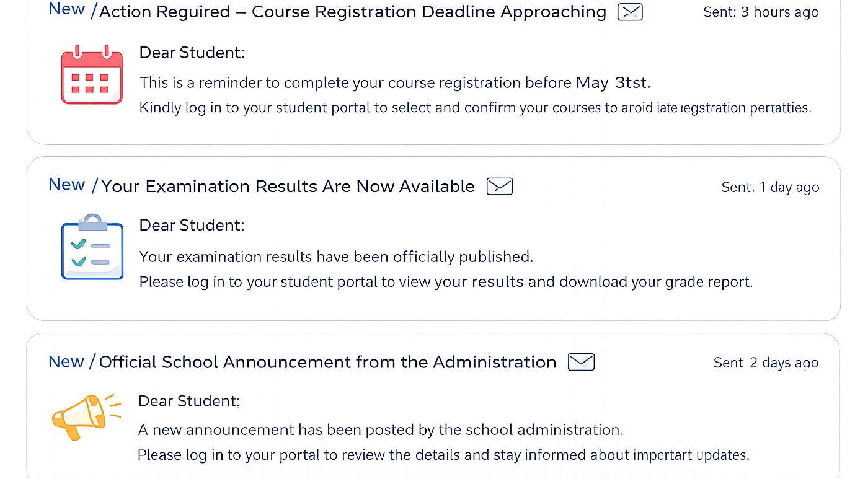Click New label on Course Registration message
This screenshot has width=868, height=479.
66,9
